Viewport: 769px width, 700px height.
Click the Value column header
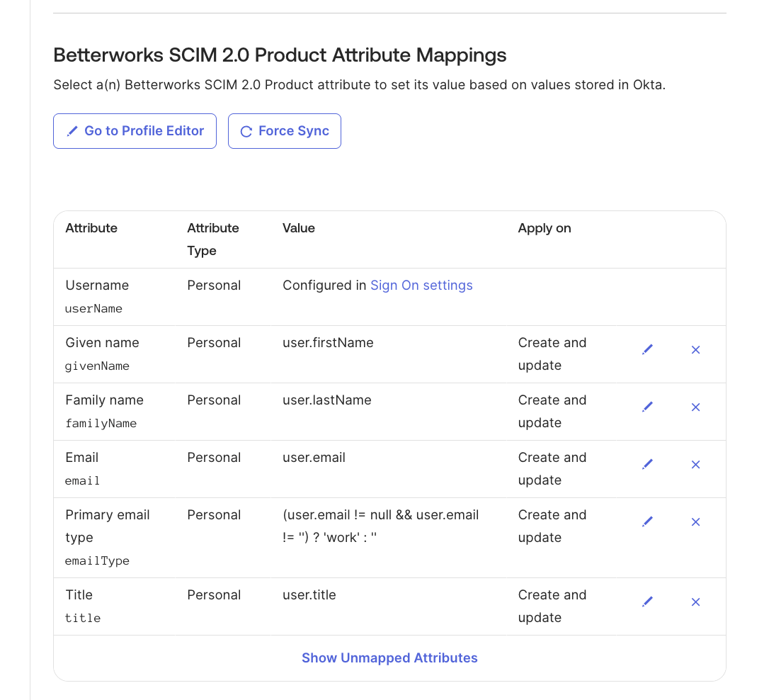click(299, 228)
